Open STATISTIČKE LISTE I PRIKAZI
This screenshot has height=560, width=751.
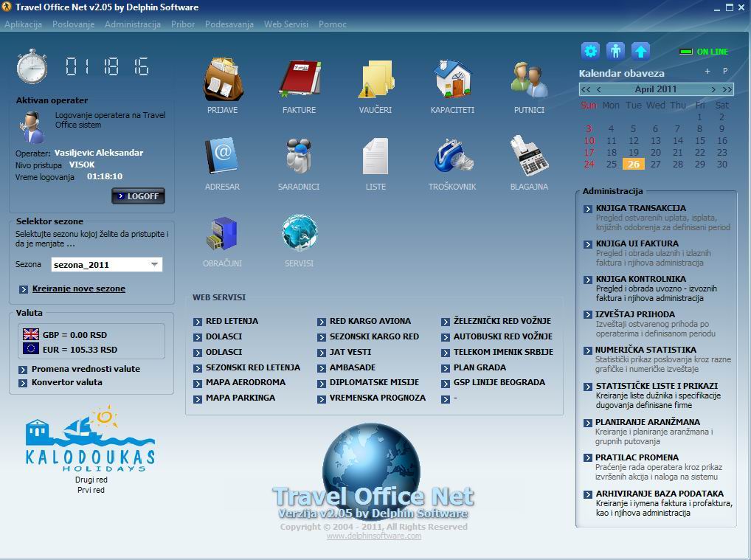(x=657, y=386)
